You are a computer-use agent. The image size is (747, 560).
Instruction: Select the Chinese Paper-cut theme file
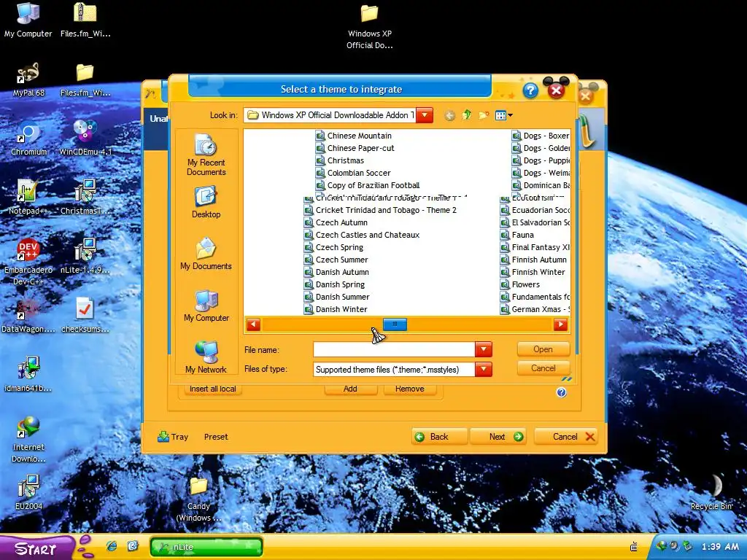click(x=355, y=148)
